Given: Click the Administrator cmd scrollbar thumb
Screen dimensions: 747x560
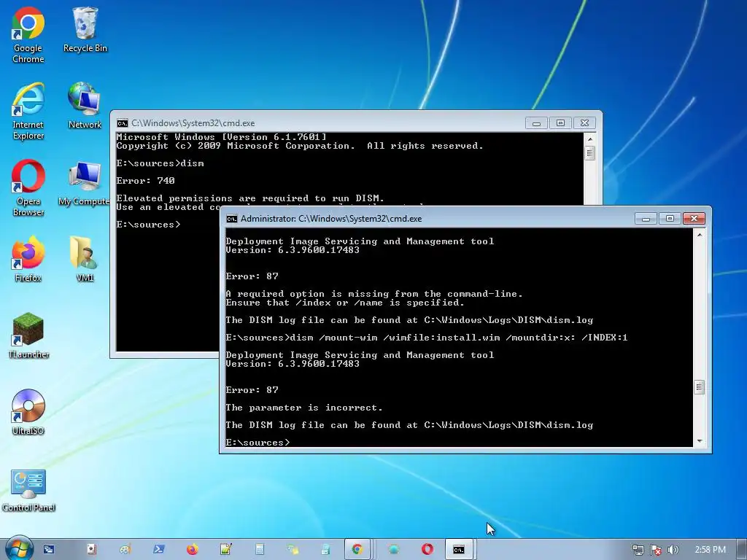Looking at the screenshot, I should click(x=700, y=387).
